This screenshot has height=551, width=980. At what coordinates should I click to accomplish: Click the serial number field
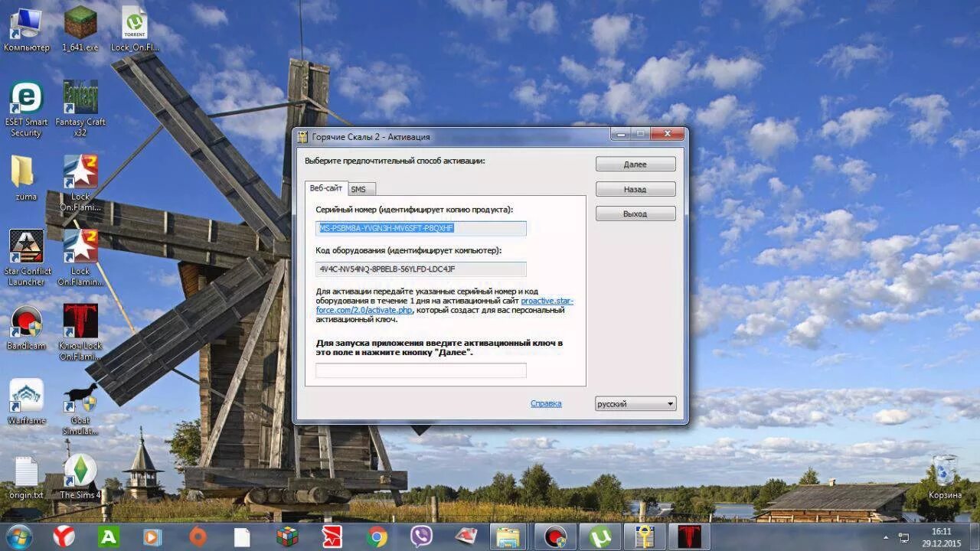pyautogui.click(x=421, y=228)
